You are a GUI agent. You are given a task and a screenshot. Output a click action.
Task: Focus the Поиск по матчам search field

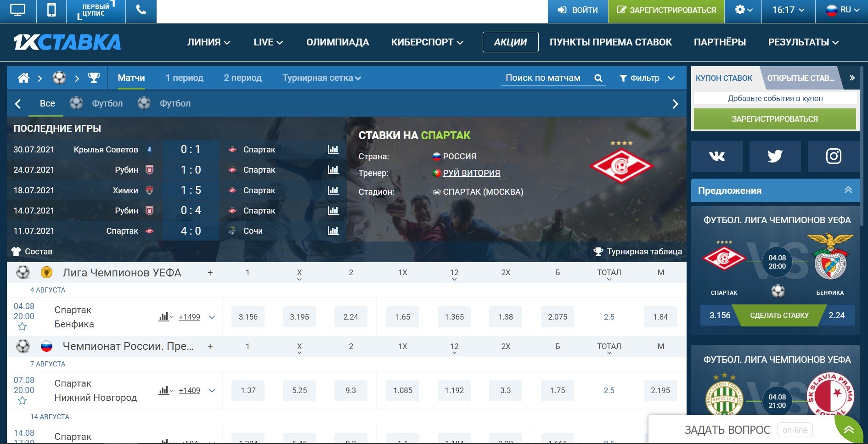point(543,78)
